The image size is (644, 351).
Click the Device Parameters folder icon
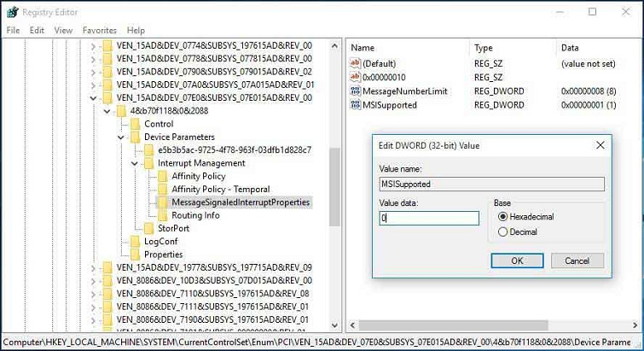135,137
